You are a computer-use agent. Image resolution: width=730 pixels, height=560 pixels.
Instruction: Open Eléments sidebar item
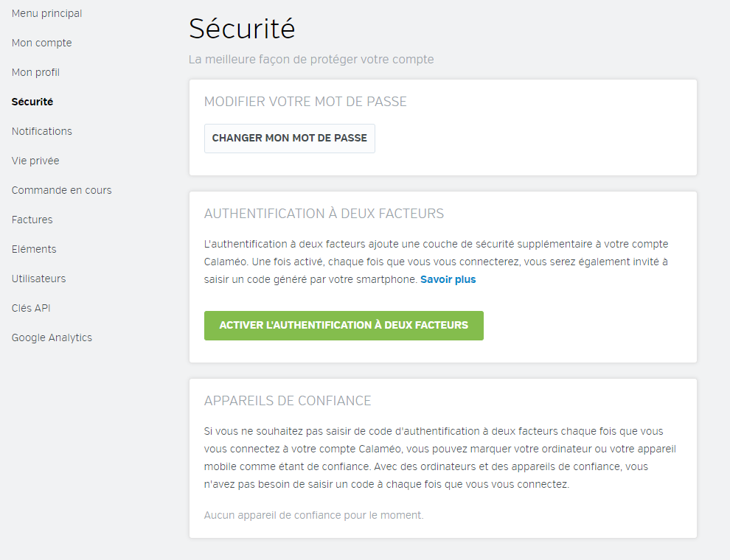point(34,249)
